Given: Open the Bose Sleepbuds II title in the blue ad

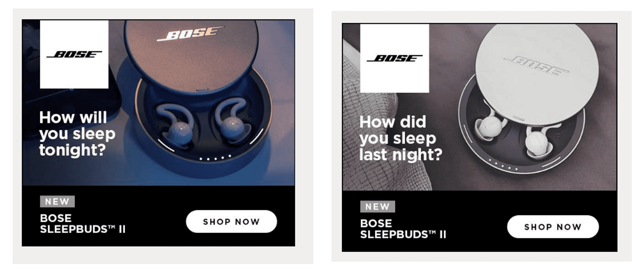Looking at the screenshot, I should pyautogui.click(x=83, y=223).
